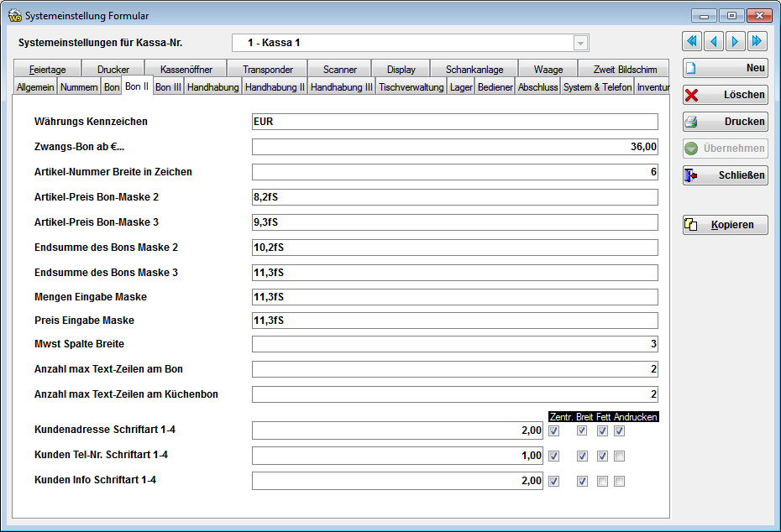Toggle Breit checkbox for Kunden Tel-Nr.

(x=582, y=456)
